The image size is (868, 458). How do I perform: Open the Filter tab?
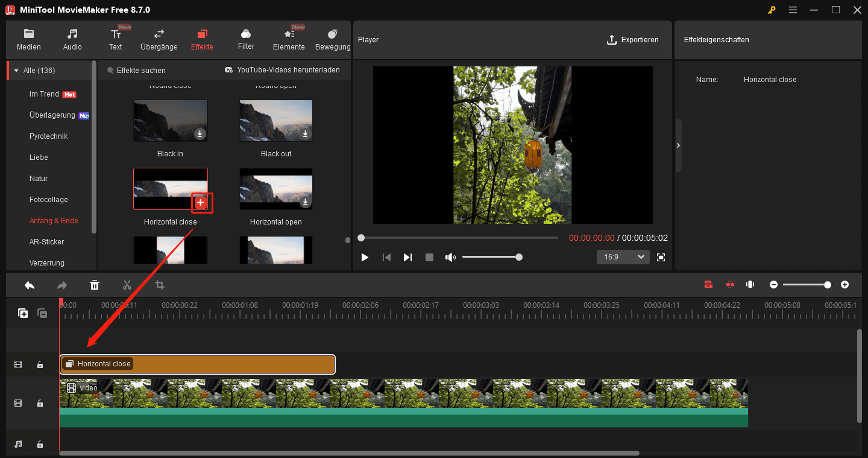[246, 39]
